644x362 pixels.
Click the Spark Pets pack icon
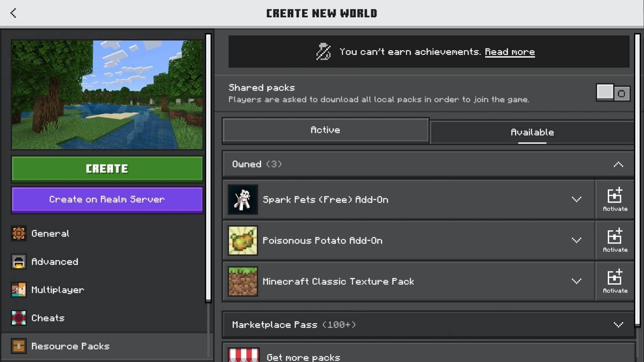(243, 199)
